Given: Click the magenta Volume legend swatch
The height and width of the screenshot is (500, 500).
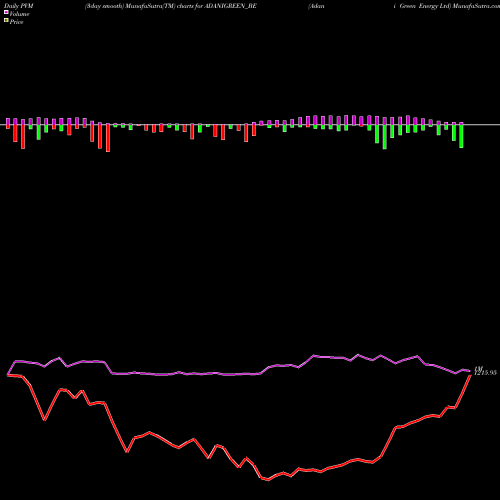Looking at the screenshot, I should [6, 12].
